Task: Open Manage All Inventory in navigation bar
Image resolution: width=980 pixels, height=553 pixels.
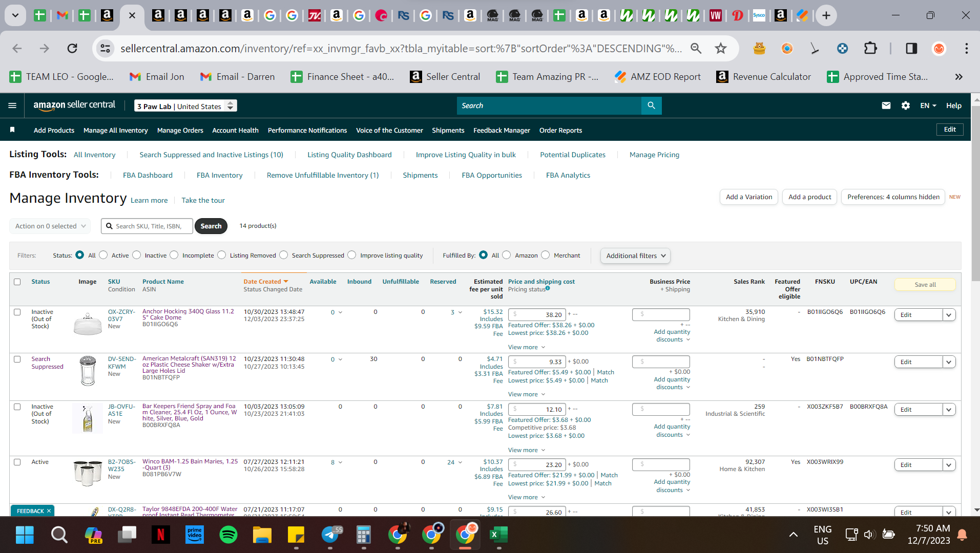Action: point(116,130)
